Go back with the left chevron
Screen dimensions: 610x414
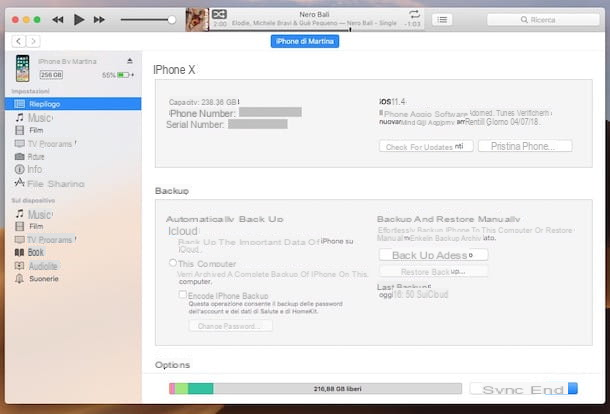pyautogui.click(x=19, y=41)
